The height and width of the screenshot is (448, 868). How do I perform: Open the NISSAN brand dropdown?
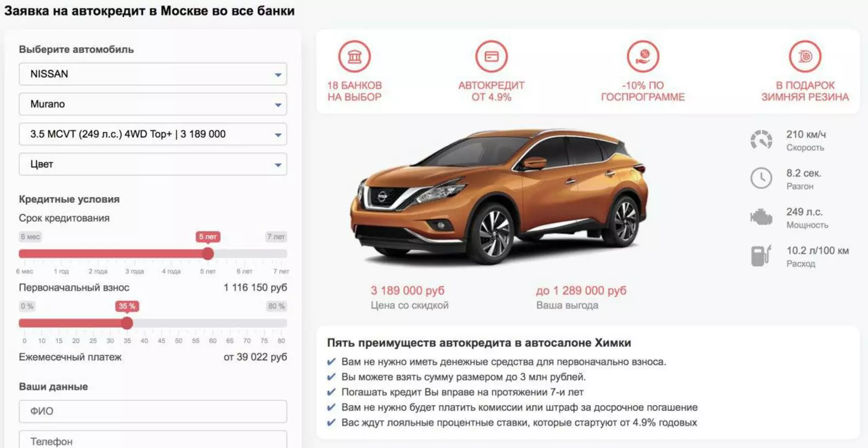[x=153, y=74]
